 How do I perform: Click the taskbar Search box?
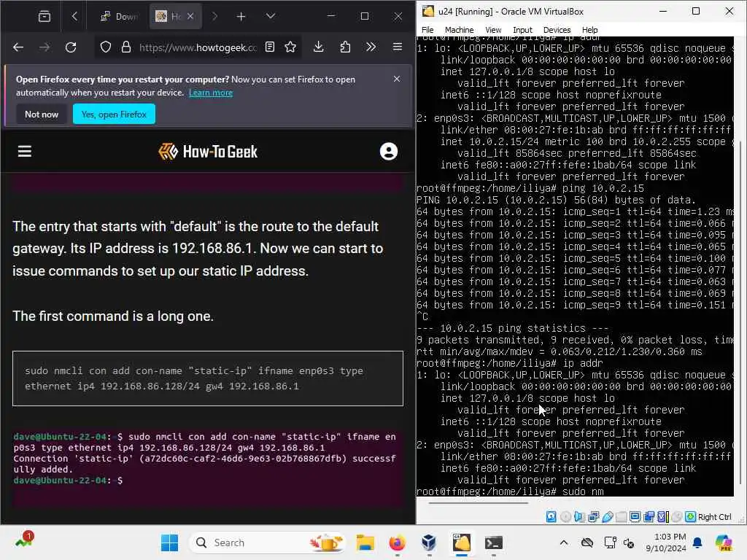coord(267,542)
